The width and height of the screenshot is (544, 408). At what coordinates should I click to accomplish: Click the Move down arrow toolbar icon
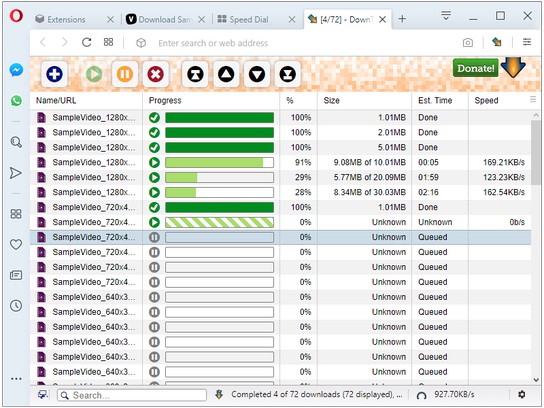[257, 74]
